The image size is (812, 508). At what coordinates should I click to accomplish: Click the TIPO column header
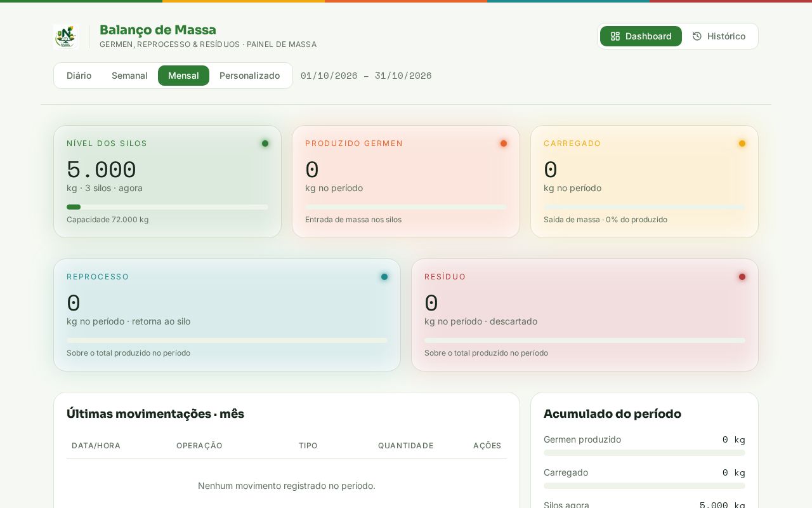[x=308, y=446]
